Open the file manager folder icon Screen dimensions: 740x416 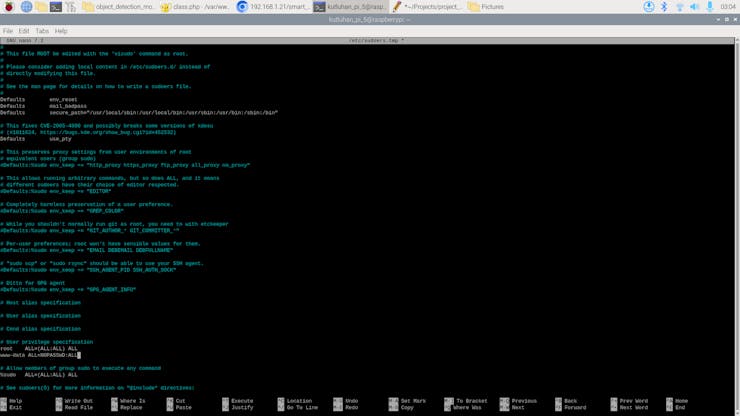[x=41, y=7]
